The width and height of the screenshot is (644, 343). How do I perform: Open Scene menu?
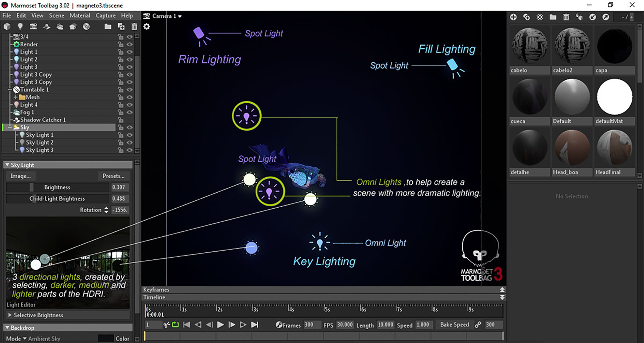pos(57,16)
